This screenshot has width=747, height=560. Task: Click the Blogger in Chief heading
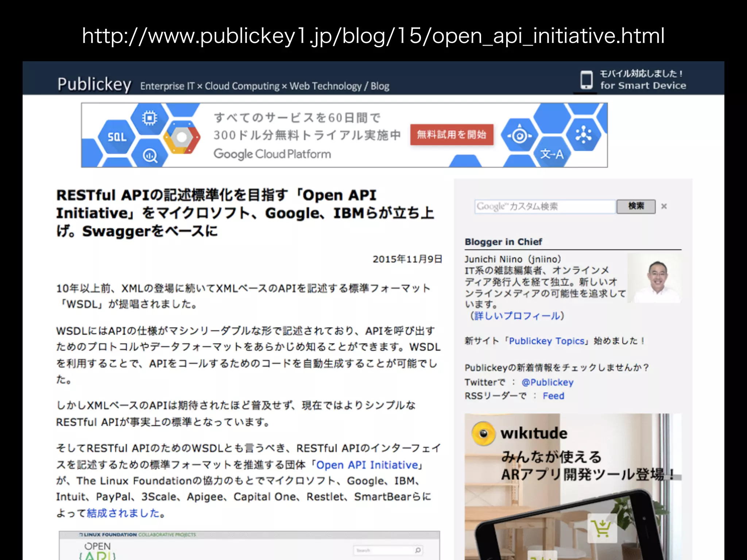pyautogui.click(x=503, y=242)
